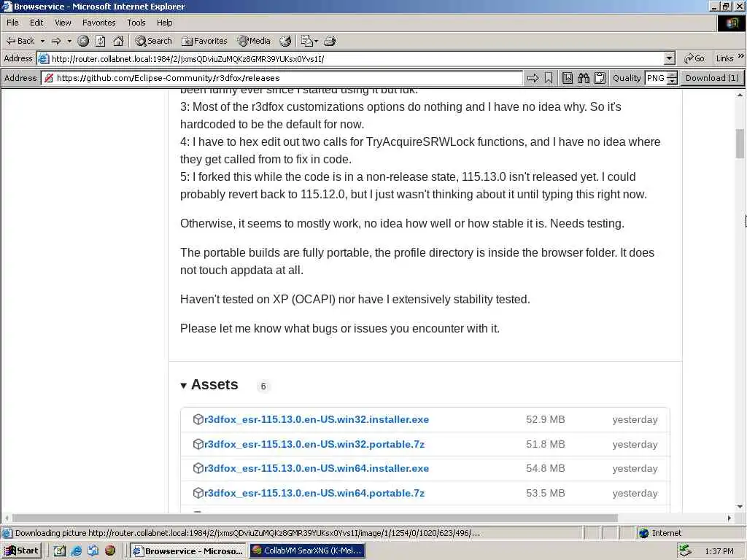Click the horizontal scrollbar right arrow
The image size is (747, 560).
coord(729,518)
